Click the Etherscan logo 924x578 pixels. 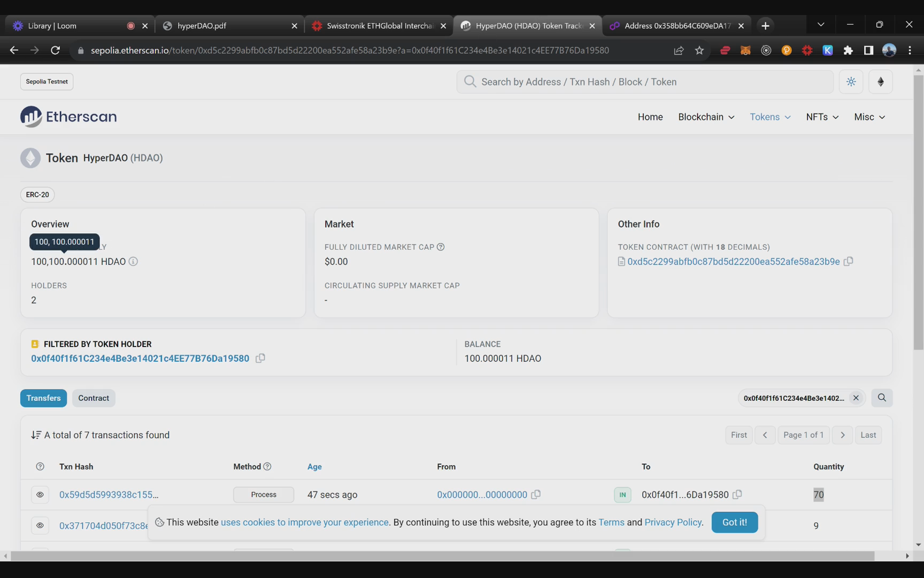(68, 117)
